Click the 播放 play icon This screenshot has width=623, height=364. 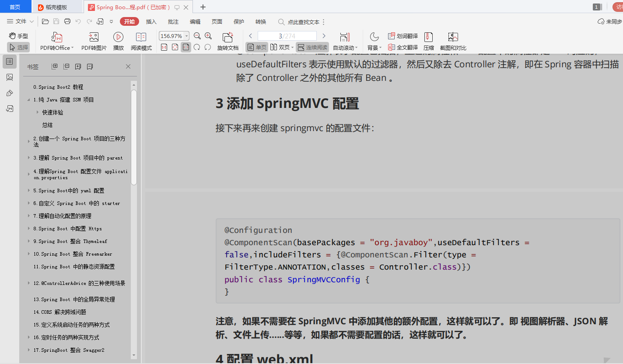(118, 41)
